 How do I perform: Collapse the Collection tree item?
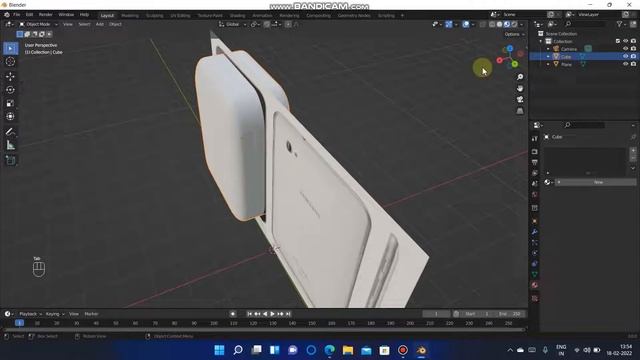541,41
